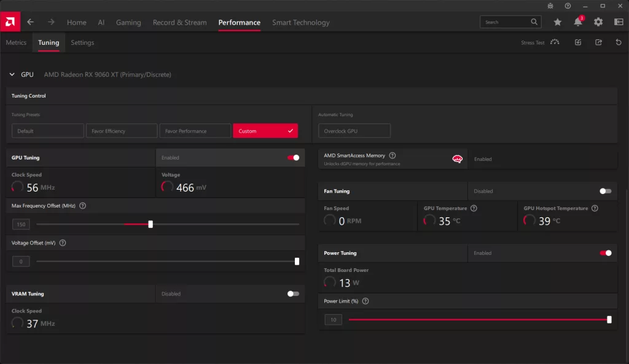Image resolution: width=629 pixels, height=364 pixels.
Task: Open settings gear icon
Action: (x=598, y=23)
